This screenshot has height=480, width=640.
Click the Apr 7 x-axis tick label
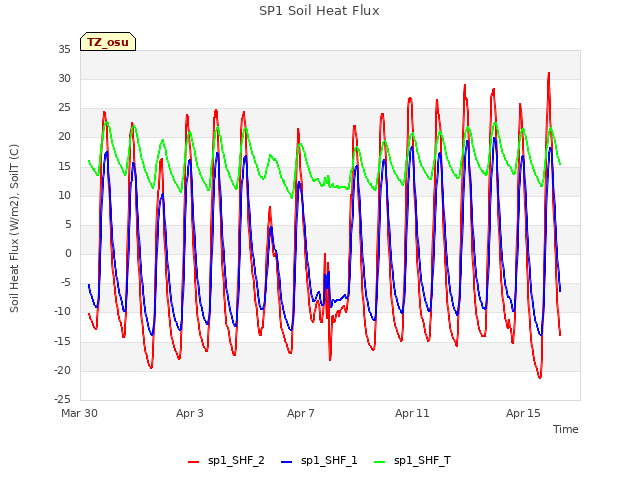(x=301, y=413)
